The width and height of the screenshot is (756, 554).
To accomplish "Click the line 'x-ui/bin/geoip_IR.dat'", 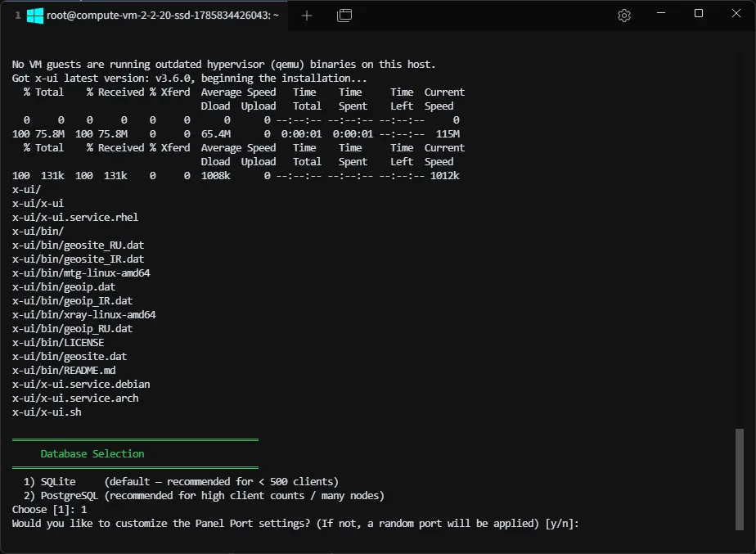I will [x=72, y=301].
